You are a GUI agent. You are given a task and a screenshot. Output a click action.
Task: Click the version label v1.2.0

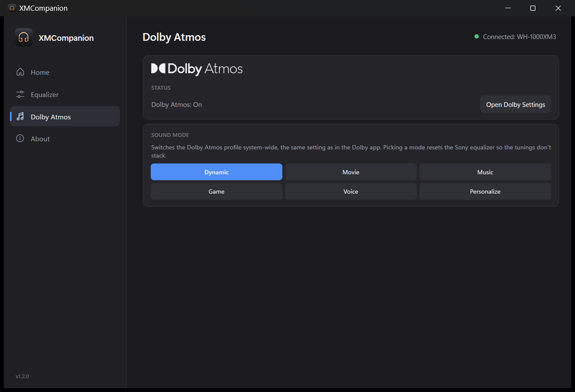tap(22, 376)
